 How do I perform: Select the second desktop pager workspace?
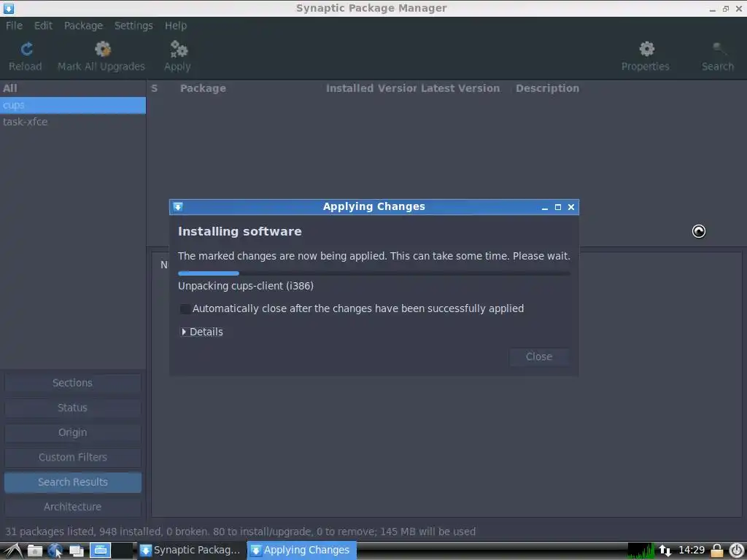[123, 551]
